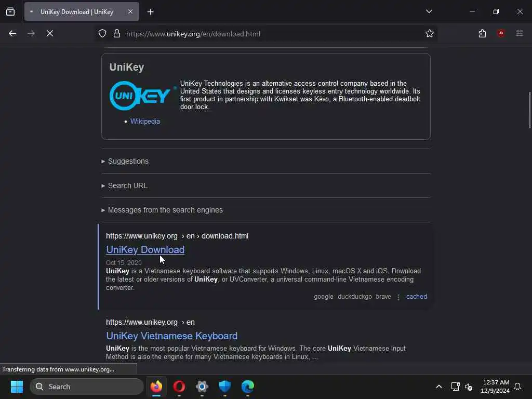Open the clock and date 12:37 AM
The width and height of the screenshot is (532, 399).
[x=495, y=387]
